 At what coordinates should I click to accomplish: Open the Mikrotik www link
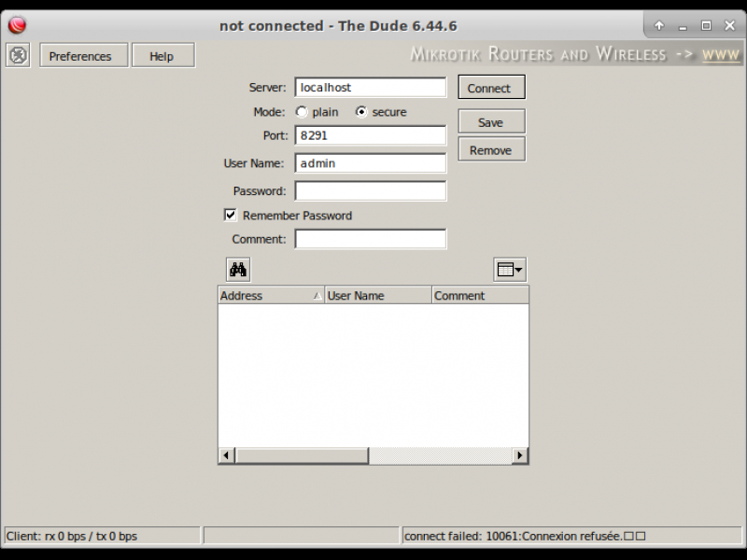tap(720, 55)
